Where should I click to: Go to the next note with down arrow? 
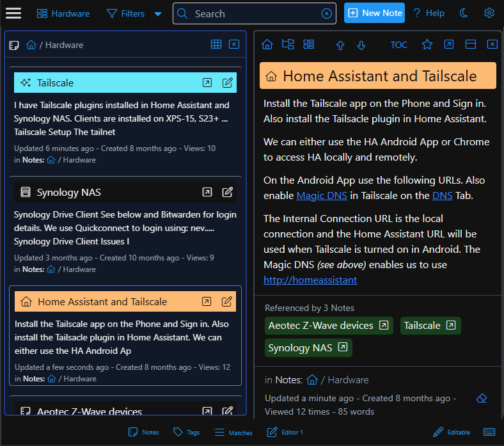click(361, 45)
